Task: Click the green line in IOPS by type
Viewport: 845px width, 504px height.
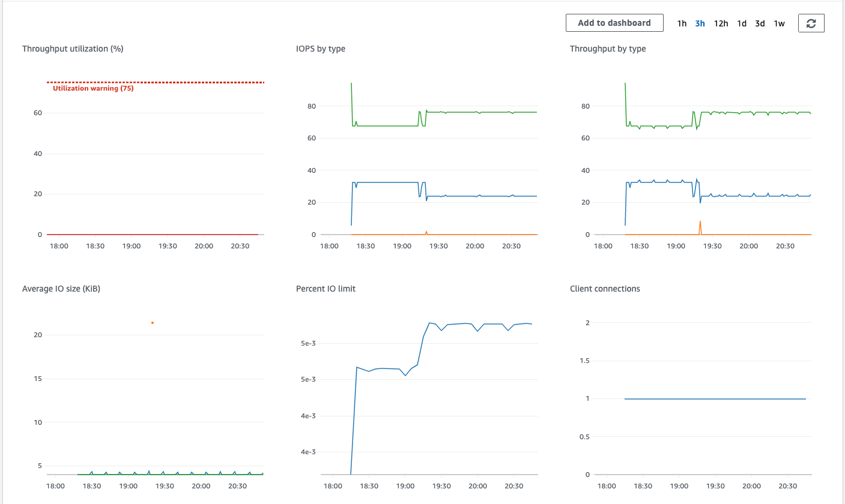Action: tap(480, 112)
